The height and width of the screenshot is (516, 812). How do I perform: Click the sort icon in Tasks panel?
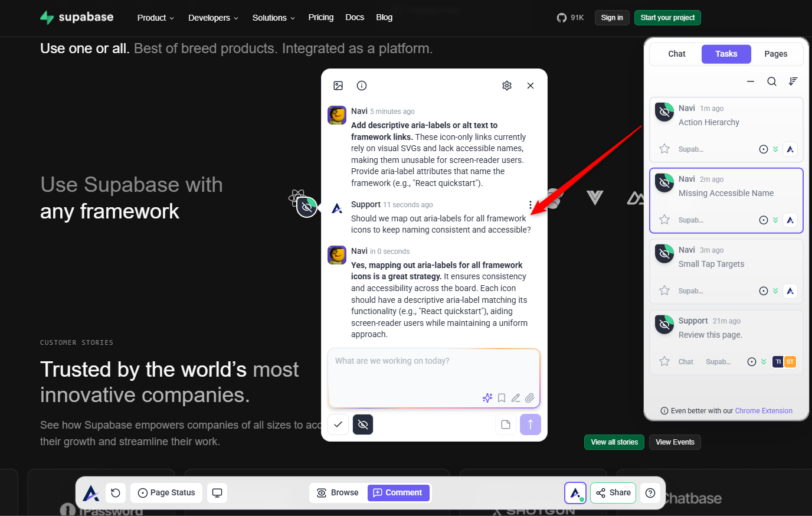793,81
